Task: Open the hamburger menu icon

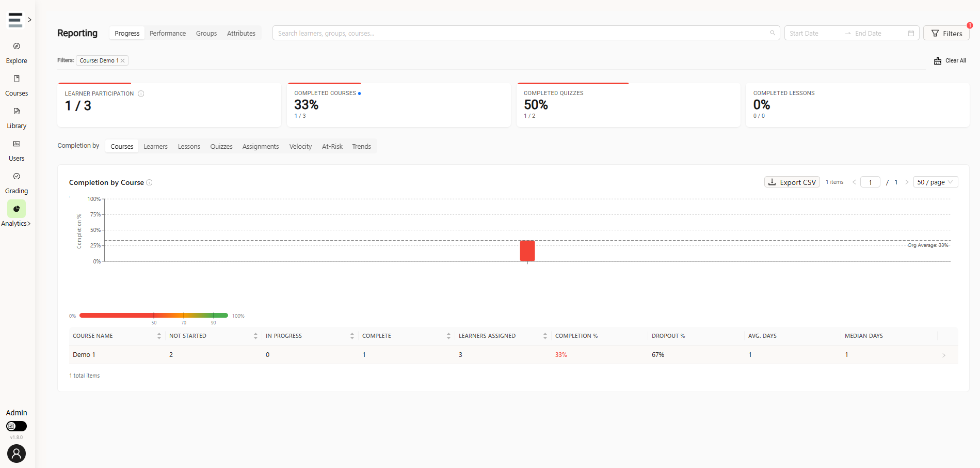Action: click(x=15, y=20)
